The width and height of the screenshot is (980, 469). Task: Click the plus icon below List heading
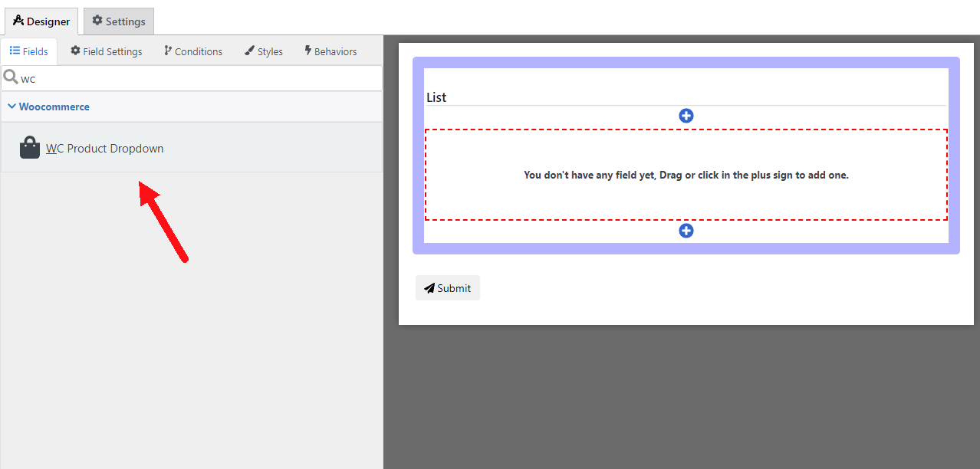click(686, 116)
